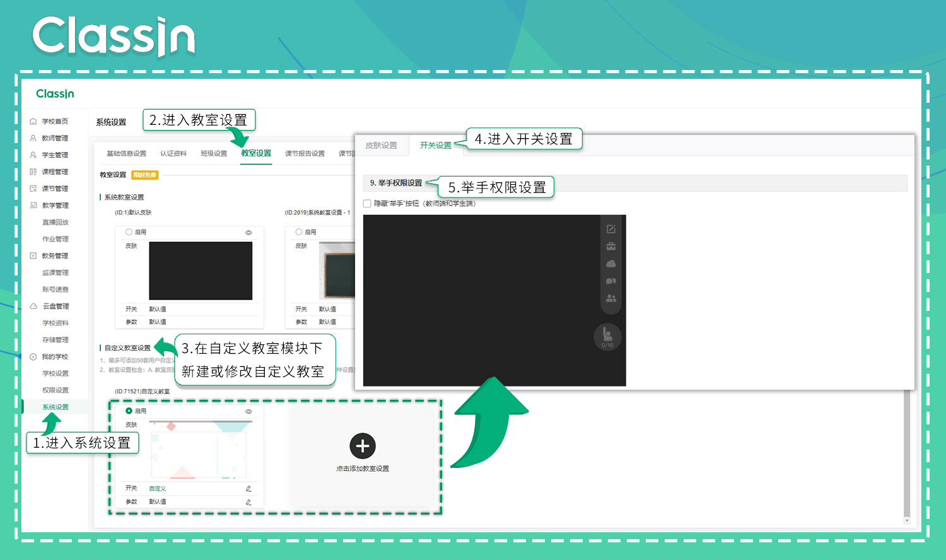Toggle the eye preview icon on 默认皮肤 card
This screenshot has height=560, width=946.
[x=248, y=233]
